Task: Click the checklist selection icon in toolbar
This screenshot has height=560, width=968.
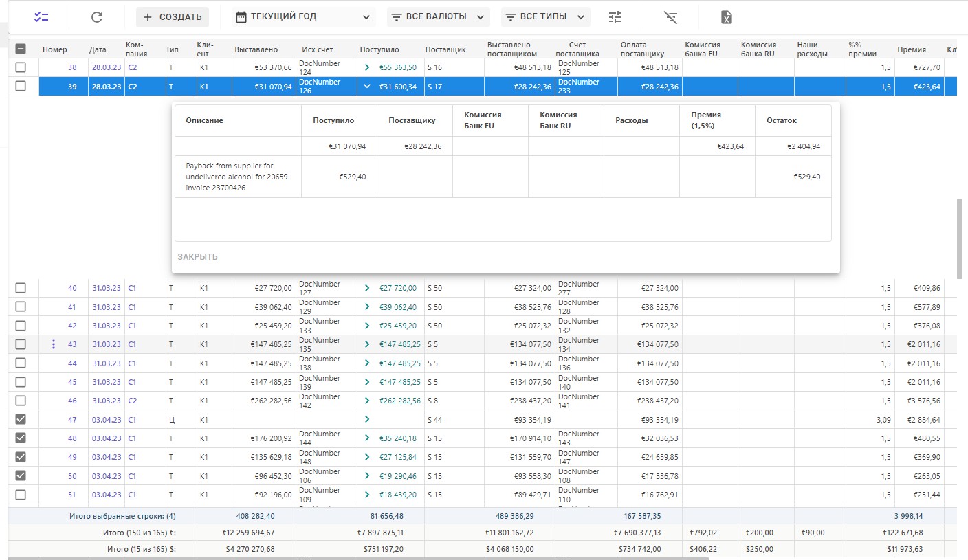Action: pos(41,17)
